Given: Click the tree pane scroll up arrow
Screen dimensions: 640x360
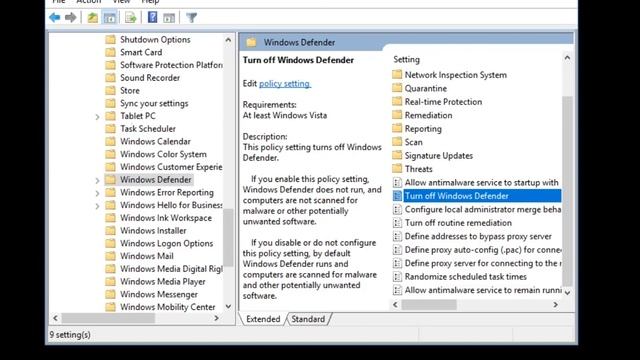Looking at the screenshot, I should (x=228, y=40).
